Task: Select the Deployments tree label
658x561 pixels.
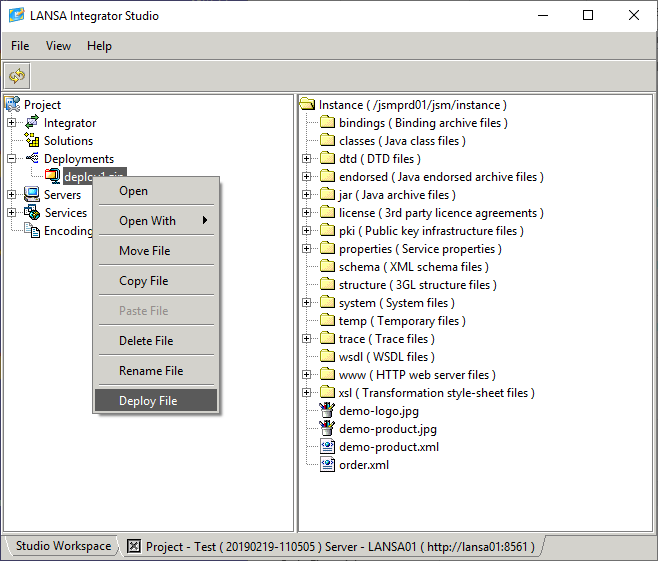Action: (x=79, y=159)
